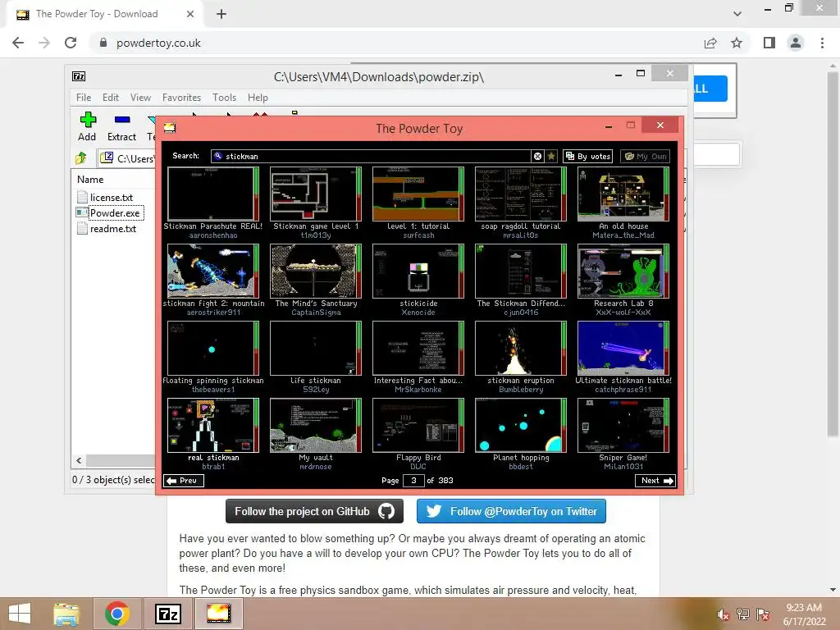
Task: Follow @PowderToy on Twitter
Action: pyautogui.click(x=511, y=512)
